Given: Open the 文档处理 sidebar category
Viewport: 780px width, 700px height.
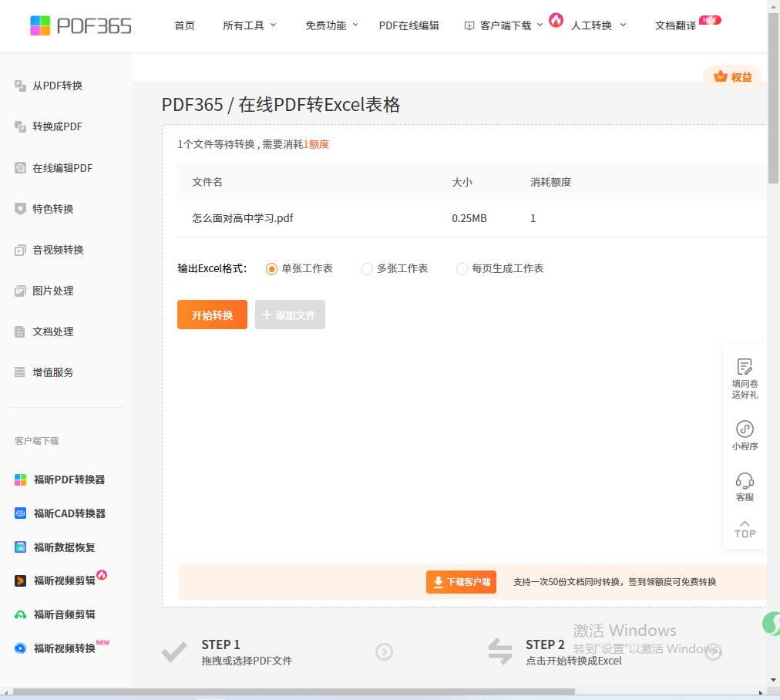Looking at the screenshot, I should coord(53,331).
